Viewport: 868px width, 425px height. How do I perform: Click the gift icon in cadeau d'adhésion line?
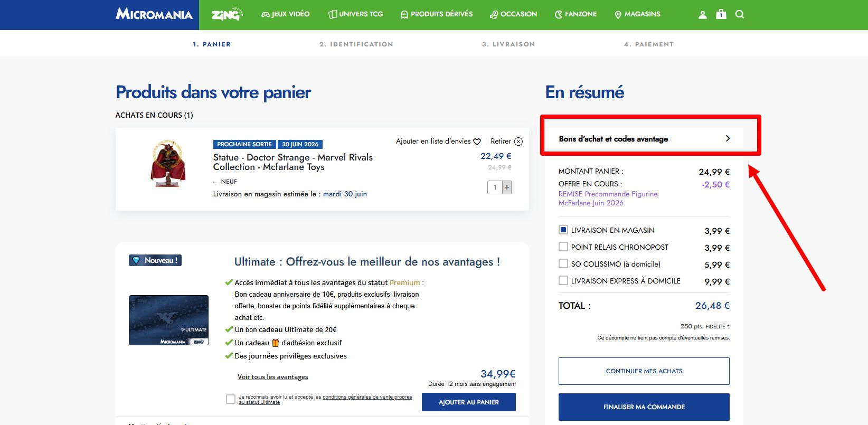coord(275,343)
